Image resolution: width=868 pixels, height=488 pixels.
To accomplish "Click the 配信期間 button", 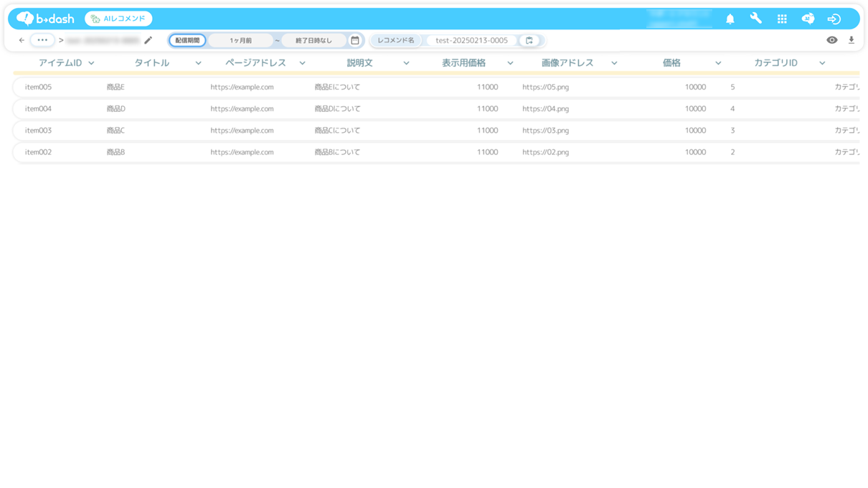I will 187,41.
